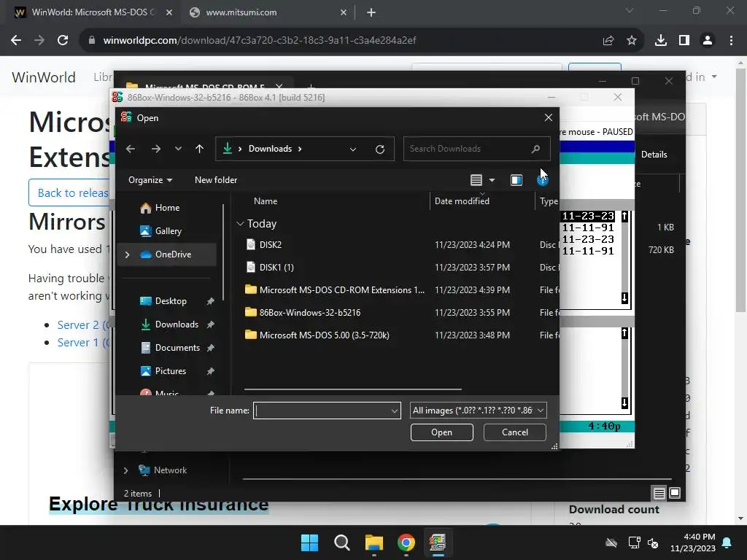Image resolution: width=747 pixels, height=560 pixels.
Task: Click the Search Downloads field
Action: coord(476,149)
